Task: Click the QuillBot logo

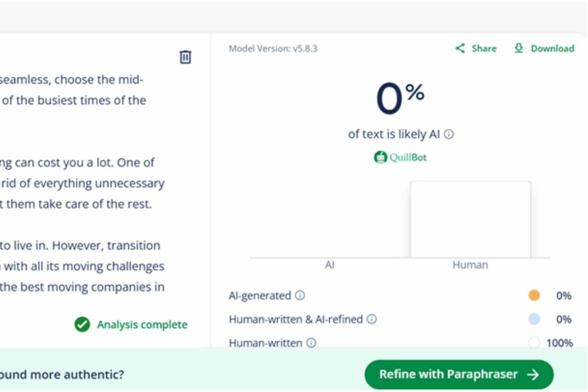Action: [x=400, y=157]
